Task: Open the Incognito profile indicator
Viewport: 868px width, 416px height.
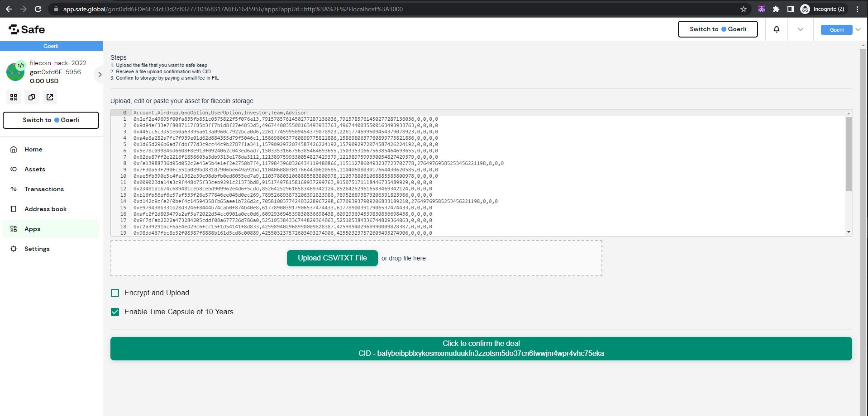Action: click(x=823, y=9)
